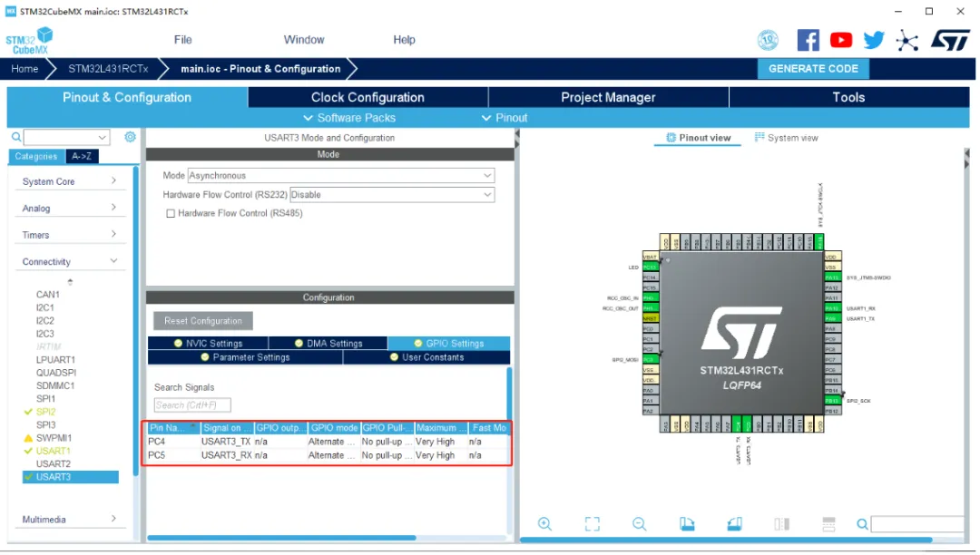Rotate the chip view clockwise icon
Image resolution: width=980 pixels, height=555 pixels.
pos(687,524)
